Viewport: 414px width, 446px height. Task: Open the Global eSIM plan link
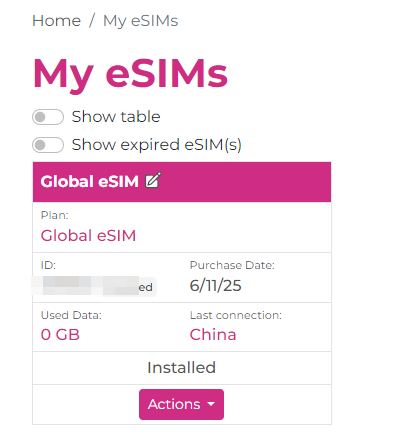[88, 236]
